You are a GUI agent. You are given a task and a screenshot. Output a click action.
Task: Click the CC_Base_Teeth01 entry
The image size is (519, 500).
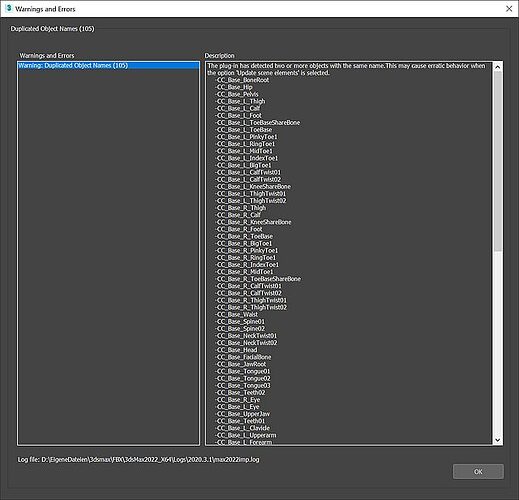pyautogui.click(x=240, y=421)
